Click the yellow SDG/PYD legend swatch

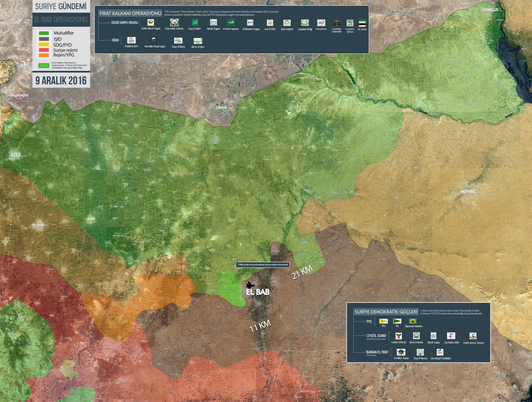coord(44,44)
